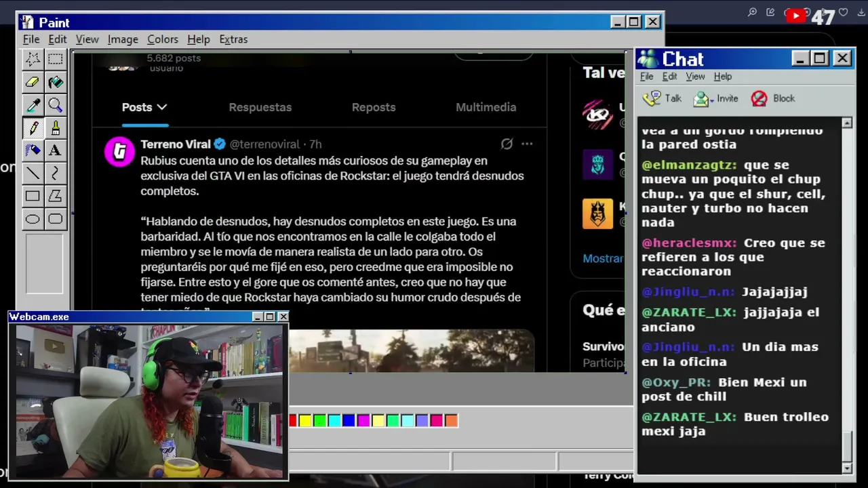Image resolution: width=868 pixels, height=488 pixels.
Task: Open the View menu in Paint
Action: 87,39
